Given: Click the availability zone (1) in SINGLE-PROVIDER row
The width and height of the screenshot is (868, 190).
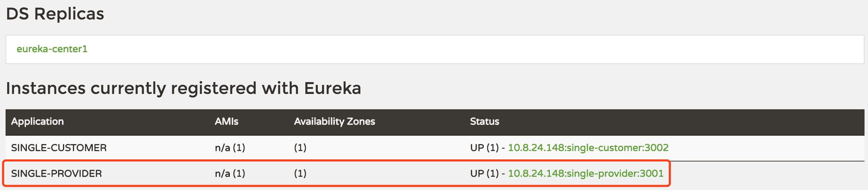Looking at the screenshot, I should coord(300,174).
